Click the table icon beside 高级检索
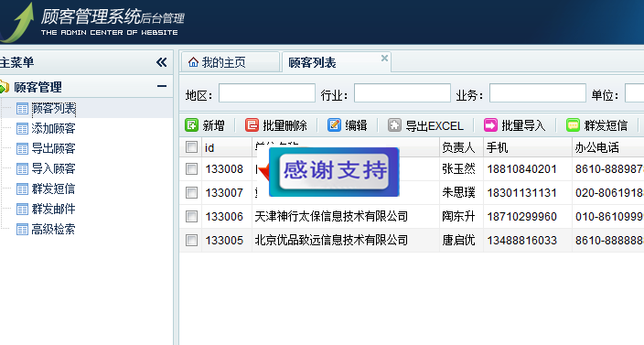 click(22, 229)
